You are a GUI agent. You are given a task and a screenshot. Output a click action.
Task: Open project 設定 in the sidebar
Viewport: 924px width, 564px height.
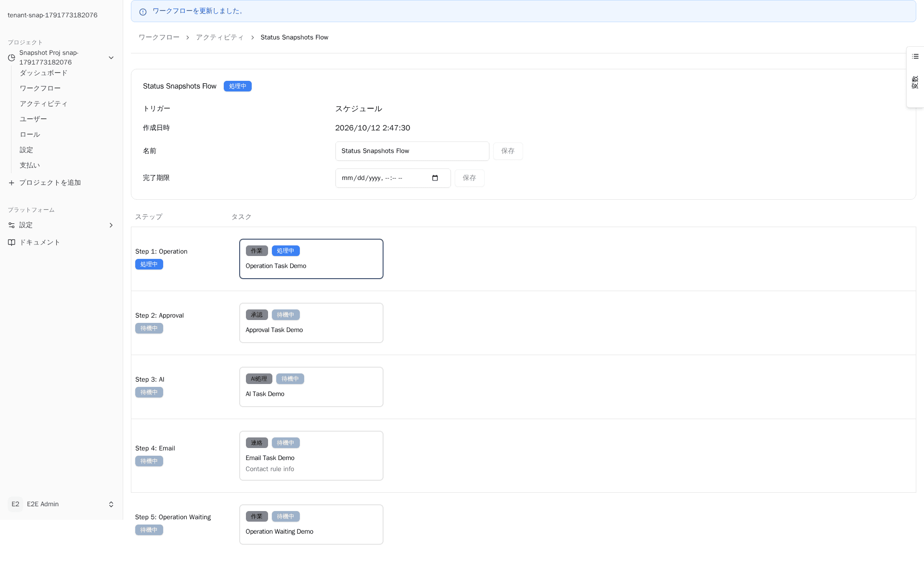26,150
